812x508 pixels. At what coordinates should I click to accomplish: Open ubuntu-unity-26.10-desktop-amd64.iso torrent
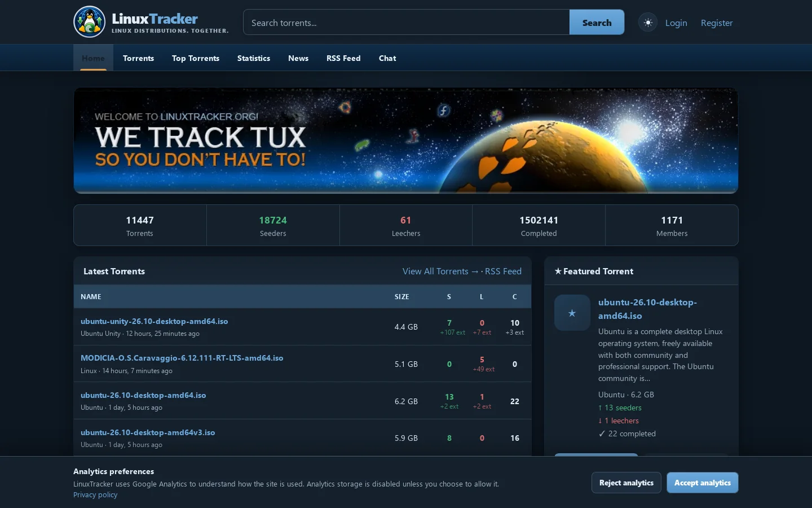point(155,321)
